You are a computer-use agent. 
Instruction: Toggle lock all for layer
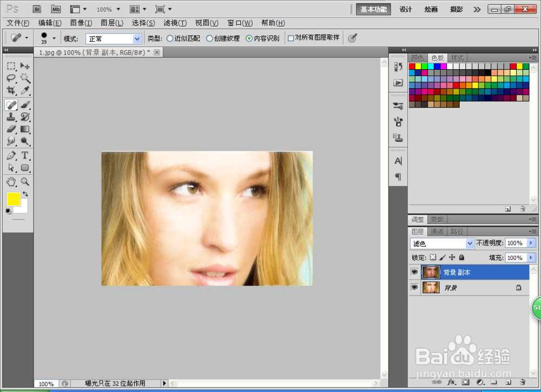pyautogui.click(x=461, y=257)
